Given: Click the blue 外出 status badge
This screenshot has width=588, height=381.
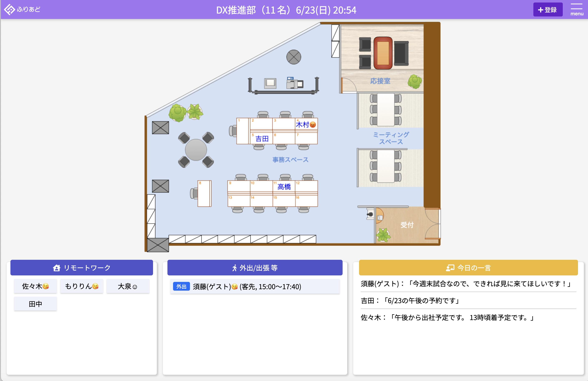Looking at the screenshot, I should 181,286.
